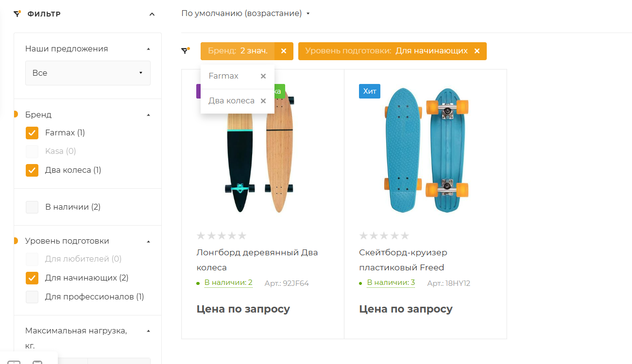Open the sorting dropdown По умолчанию

point(245,14)
